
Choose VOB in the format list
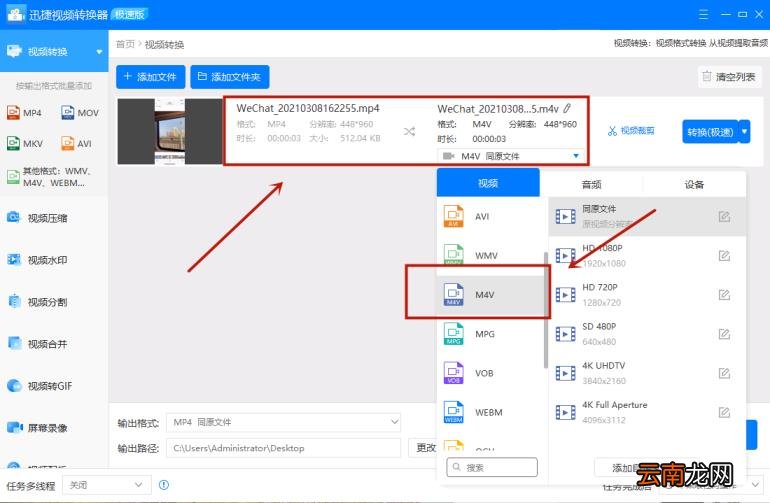(491, 373)
